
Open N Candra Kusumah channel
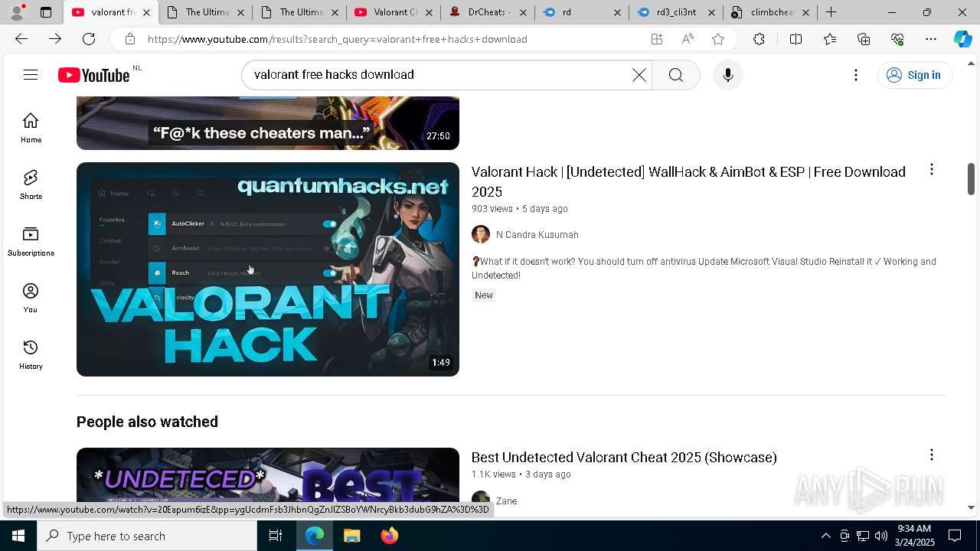click(x=537, y=235)
